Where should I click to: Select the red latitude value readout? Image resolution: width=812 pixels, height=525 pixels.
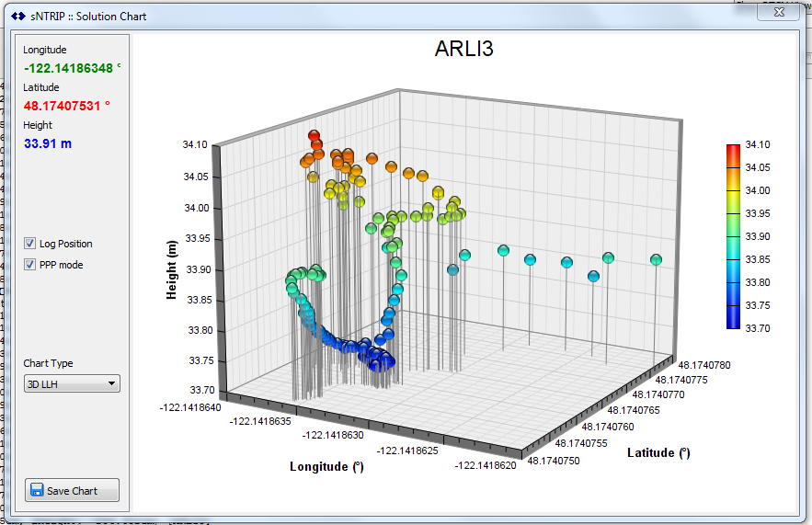[x=67, y=106]
